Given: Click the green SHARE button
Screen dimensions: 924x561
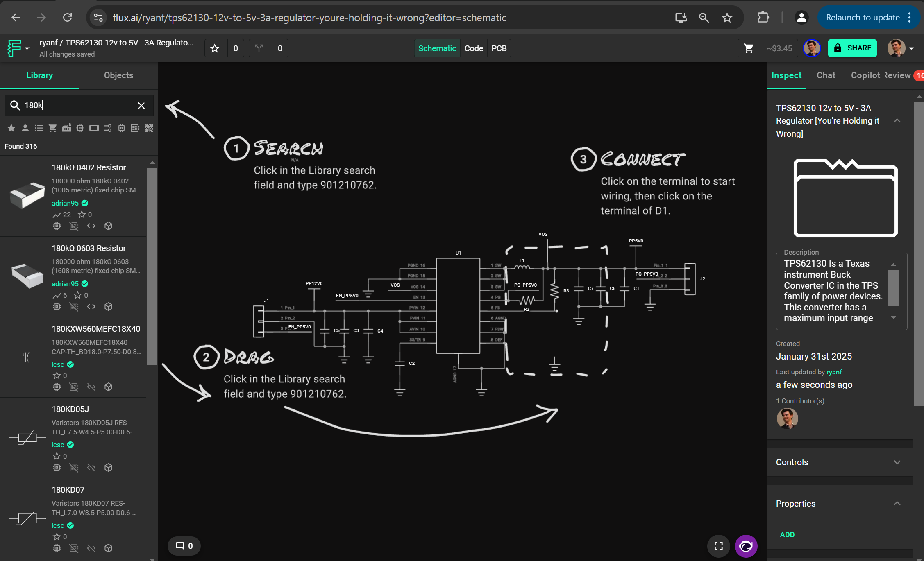Looking at the screenshot, I should (x=852, y=48).
